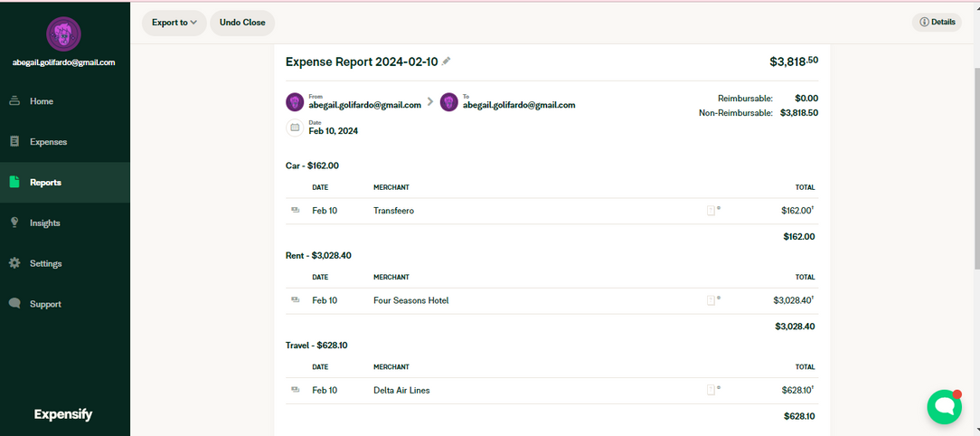Select Reports in the sidebar
This screenshot has width=980, height=436.
click(x=65, y=183)
